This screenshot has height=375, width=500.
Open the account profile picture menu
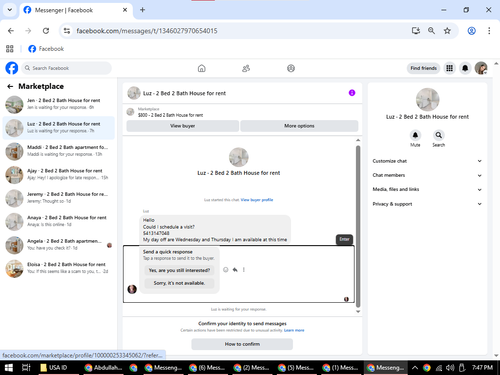(x=481, y=68)
